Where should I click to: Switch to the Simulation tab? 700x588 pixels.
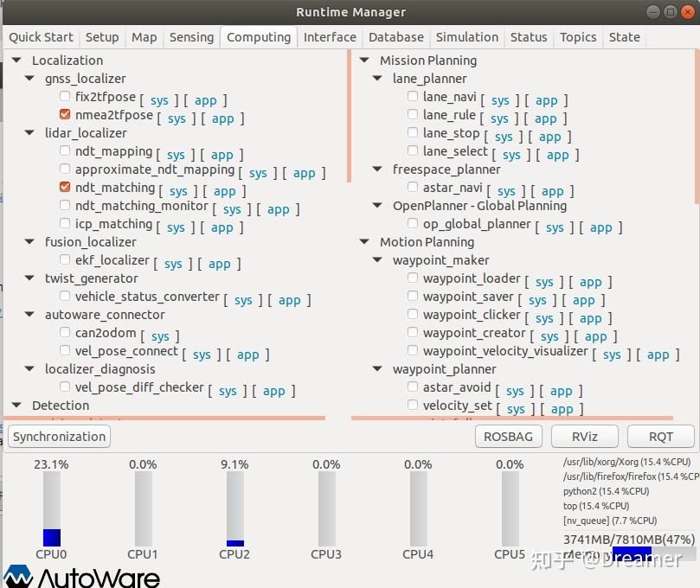point(467,37)
